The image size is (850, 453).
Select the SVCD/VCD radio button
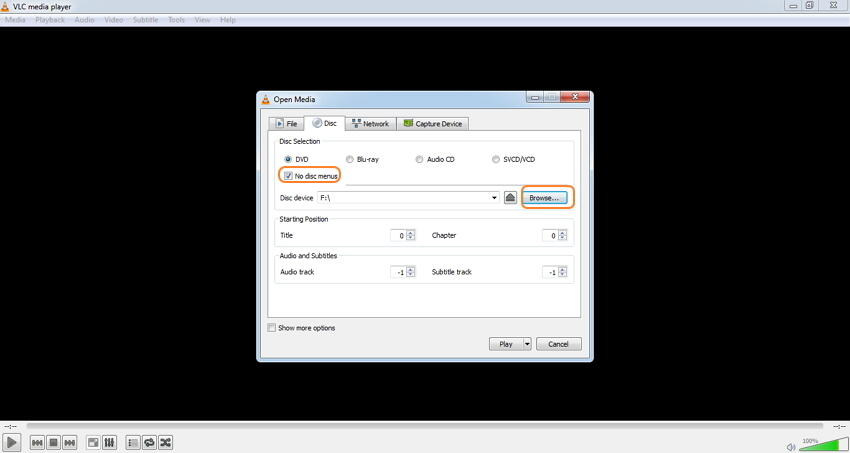click(495, 159)
